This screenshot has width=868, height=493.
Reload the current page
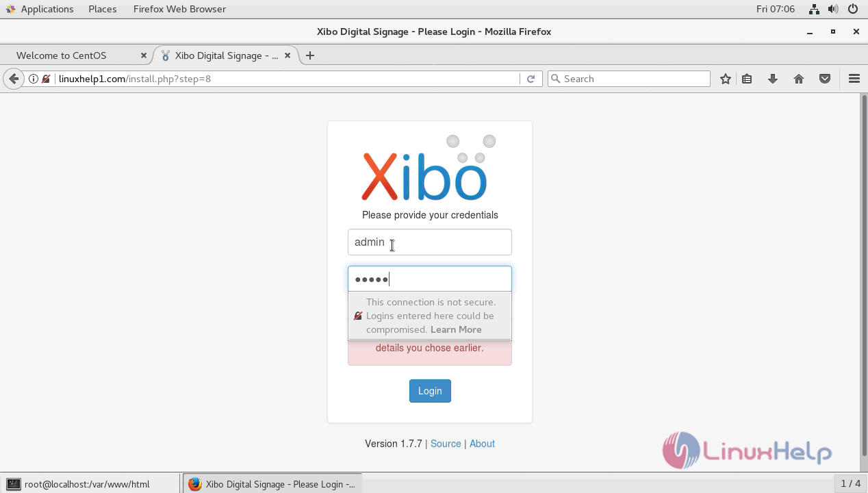[x=531, y=79]
